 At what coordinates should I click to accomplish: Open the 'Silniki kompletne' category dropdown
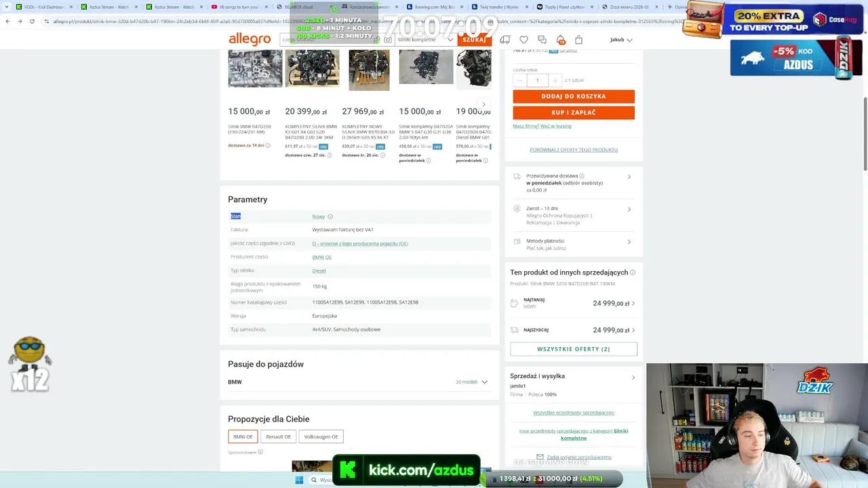(426, 40)
